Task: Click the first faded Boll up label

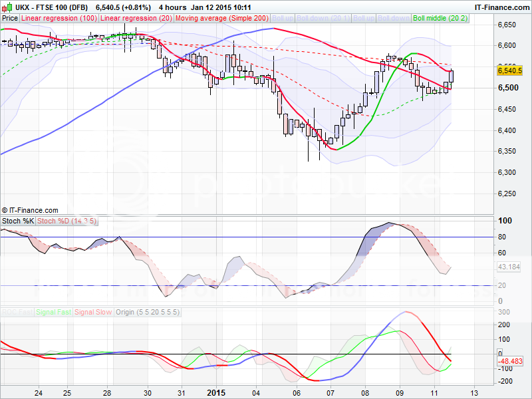Action: (285, 19)
